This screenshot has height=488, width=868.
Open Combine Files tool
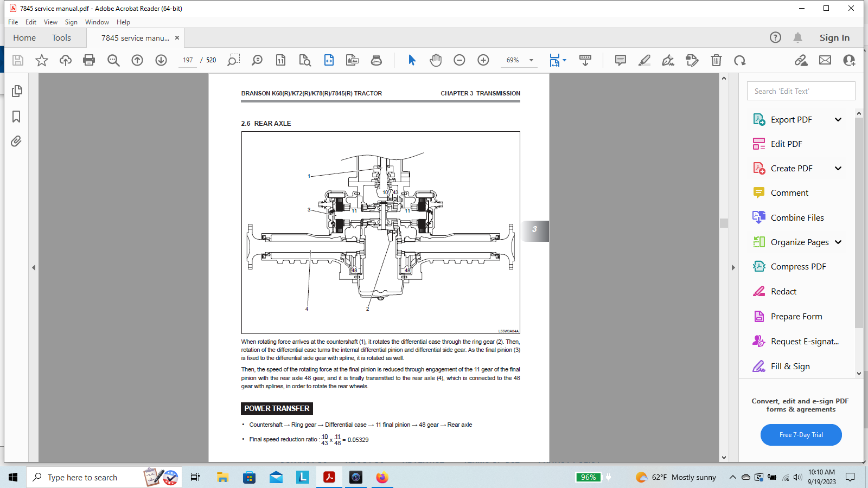[796, 217]
